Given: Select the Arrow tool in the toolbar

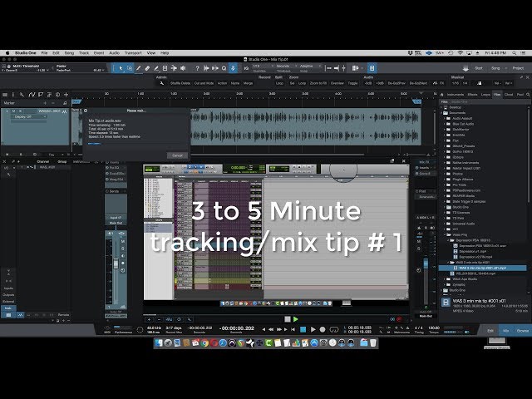Looking at the screenshot, I should 121,68.
